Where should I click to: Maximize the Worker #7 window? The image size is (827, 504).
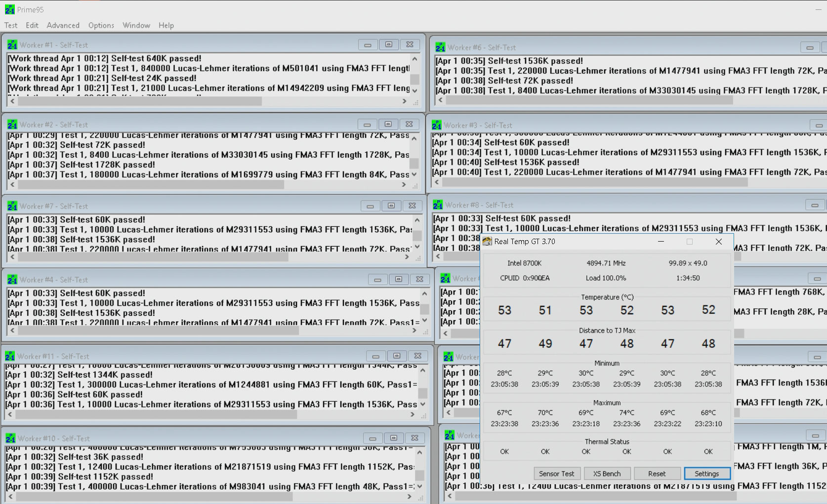(391, 206)
